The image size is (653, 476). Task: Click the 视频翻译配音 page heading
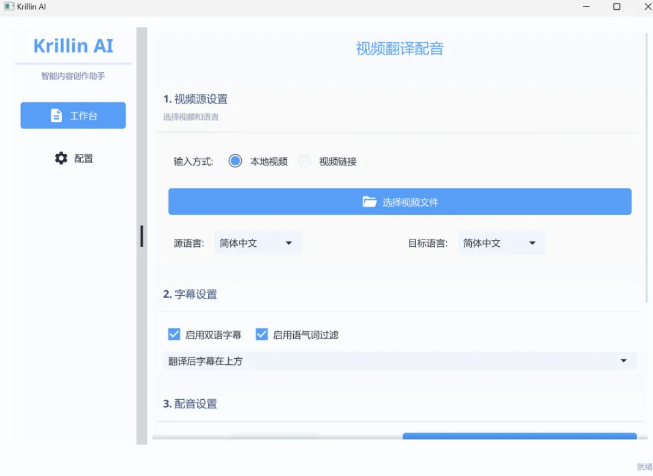(x=399, y=48)
